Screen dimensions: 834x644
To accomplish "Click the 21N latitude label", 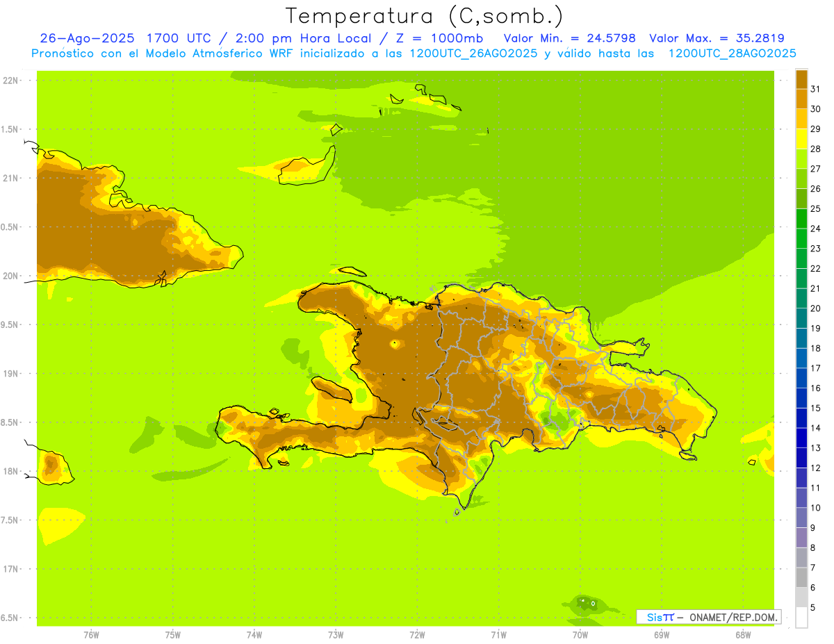I will pyautogui.click(x=10, y=178).
